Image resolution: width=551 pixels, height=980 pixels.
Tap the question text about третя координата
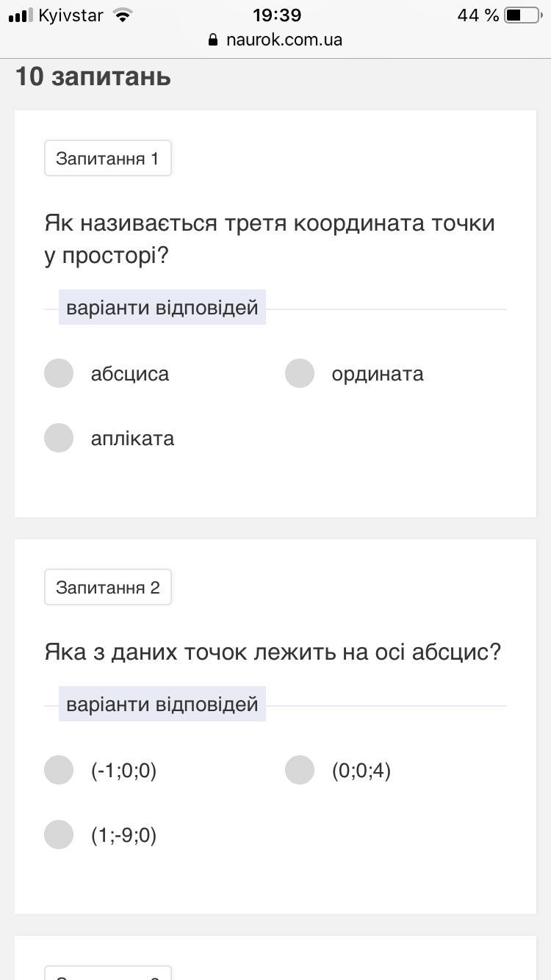(x=270, y=239)
